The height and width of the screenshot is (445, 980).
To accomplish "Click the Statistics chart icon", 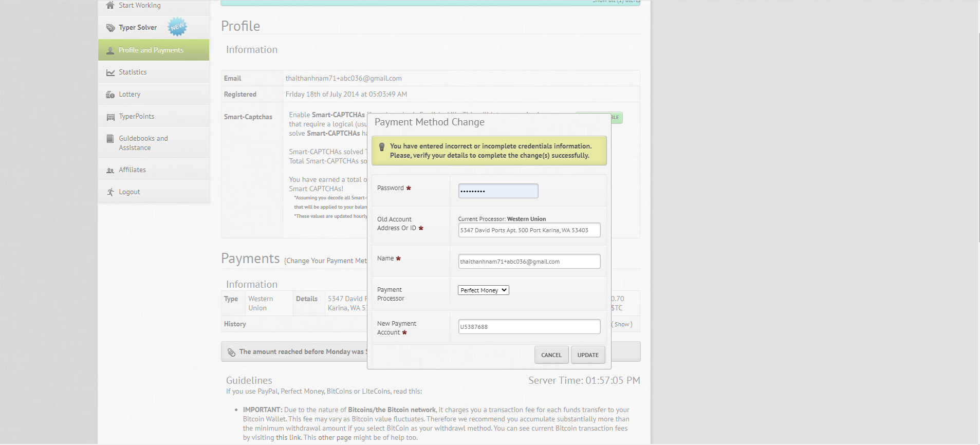I will [110, 72].
